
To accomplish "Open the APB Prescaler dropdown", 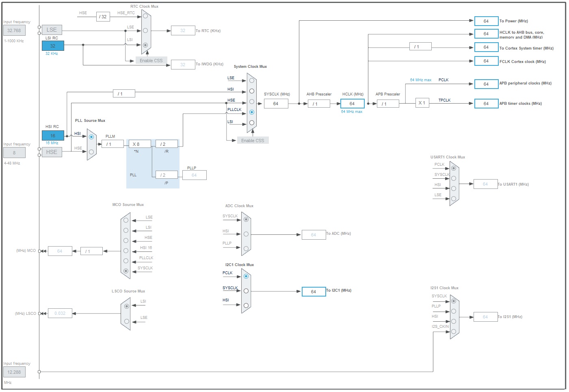I will 388,104.
